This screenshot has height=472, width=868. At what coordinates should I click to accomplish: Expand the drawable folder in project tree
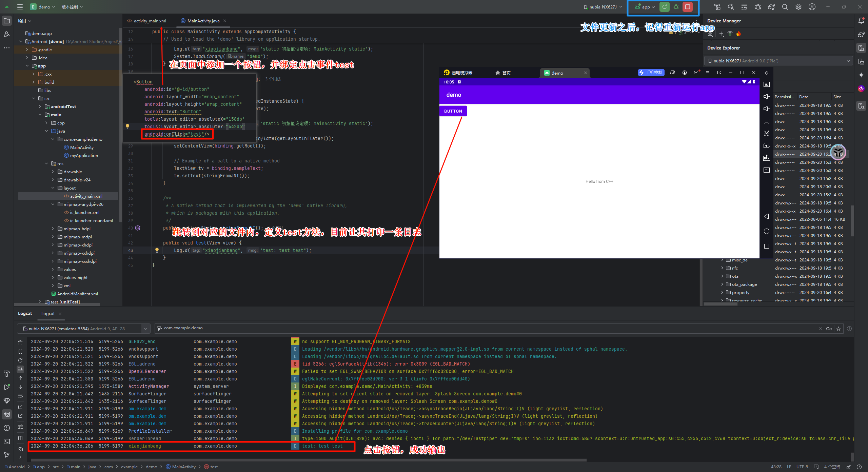53,172
